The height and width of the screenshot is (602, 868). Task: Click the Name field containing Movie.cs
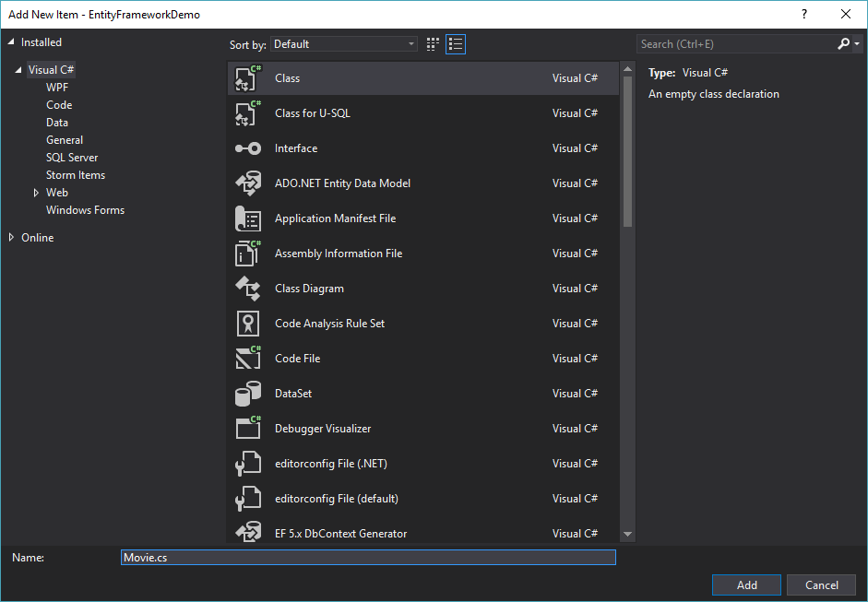click(368, 557)
